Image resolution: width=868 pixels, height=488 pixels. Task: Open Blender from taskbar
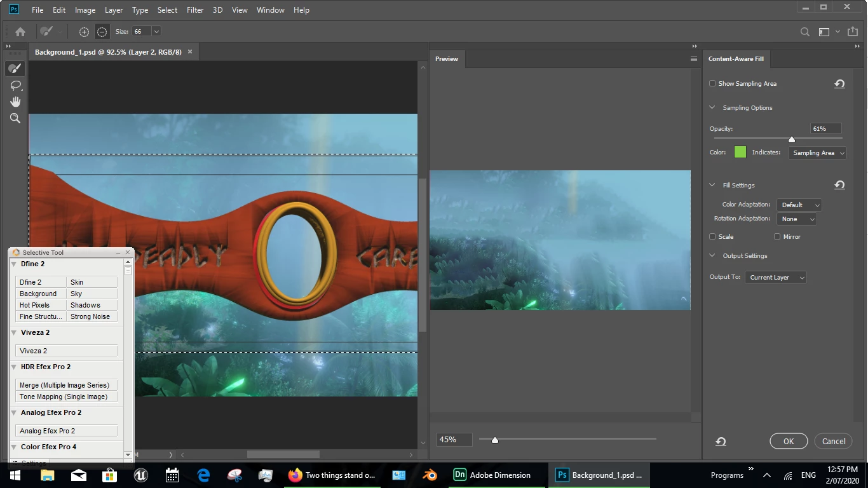click(430, 475)
